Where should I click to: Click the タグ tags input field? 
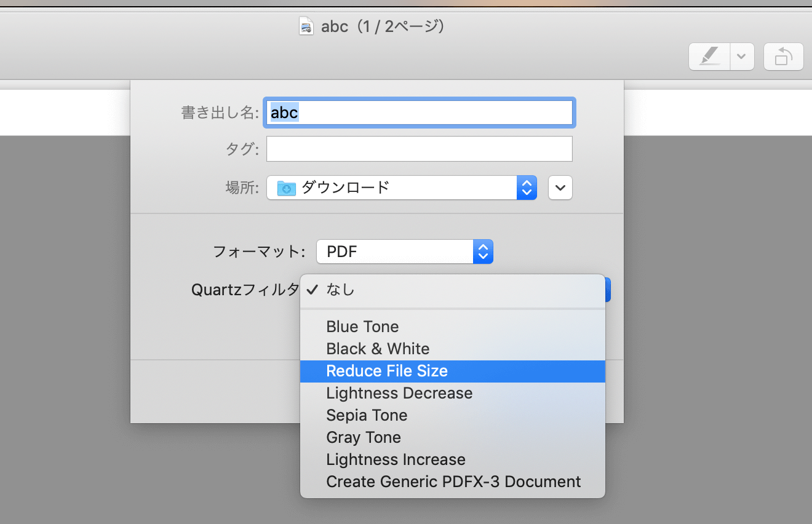tap(420, 149)
